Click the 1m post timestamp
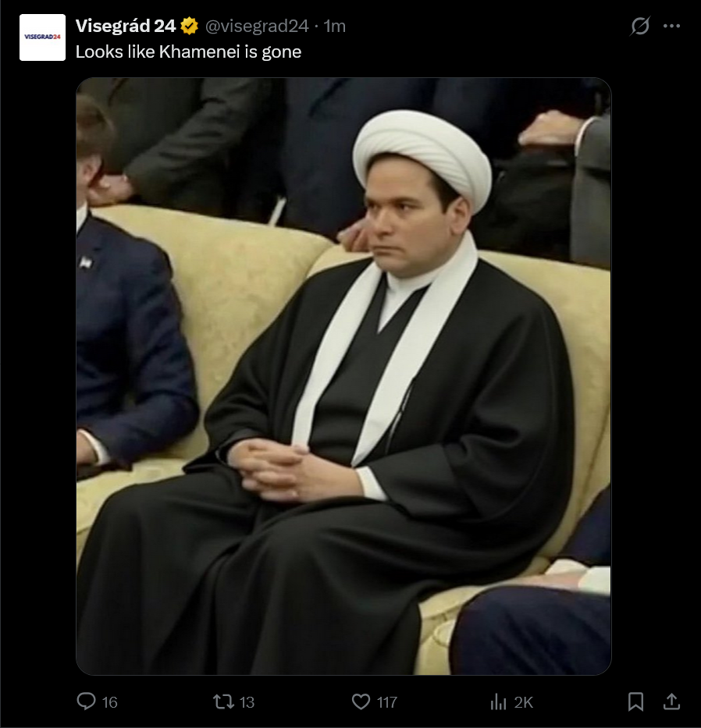701x728 pixels. click(x=334, y=27)
